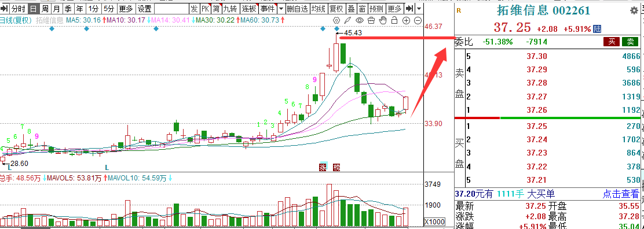Open the 设置 settings menu
The width and height of the screenshot is (644, 229).
point(144,9)
